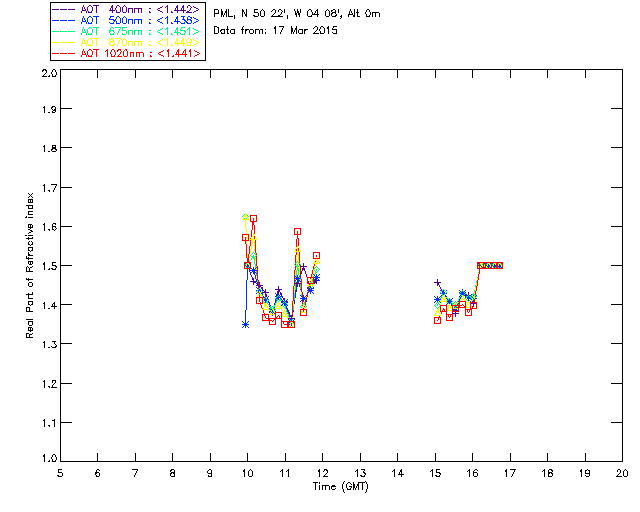
Task: Click the x-axis tick label 17
Action: 510,473
